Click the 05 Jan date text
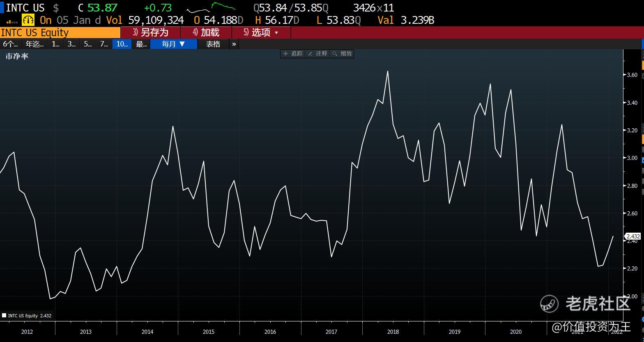Image resolution: width=644 pixels, height=342 pixels. click(x=74, y=20)
